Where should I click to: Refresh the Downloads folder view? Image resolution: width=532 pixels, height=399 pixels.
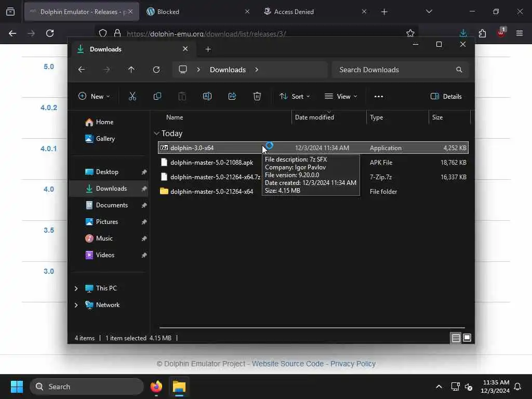[x=156, y=70]
